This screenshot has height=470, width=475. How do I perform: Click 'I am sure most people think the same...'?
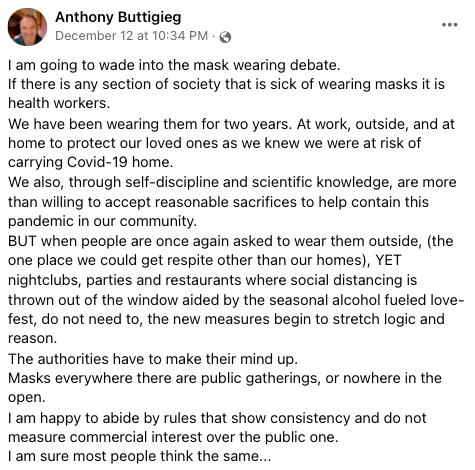(139, 456)
